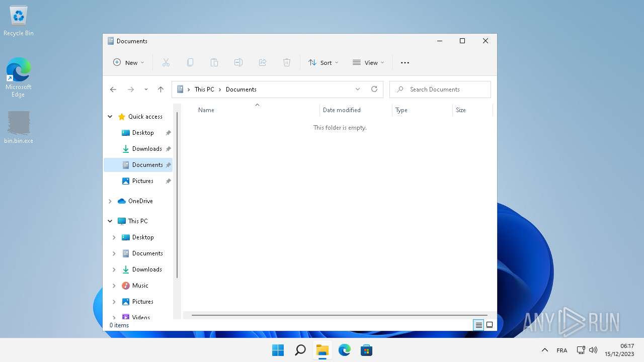644x362 pixels.
Task: Open the Sort options dropdown
Action: pos(324,63)
